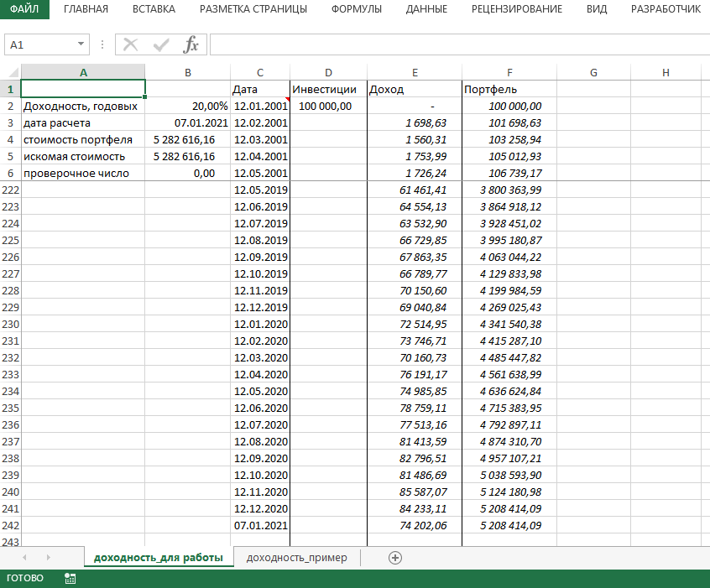Click the macro recording icon in status bar

(70, 578)
